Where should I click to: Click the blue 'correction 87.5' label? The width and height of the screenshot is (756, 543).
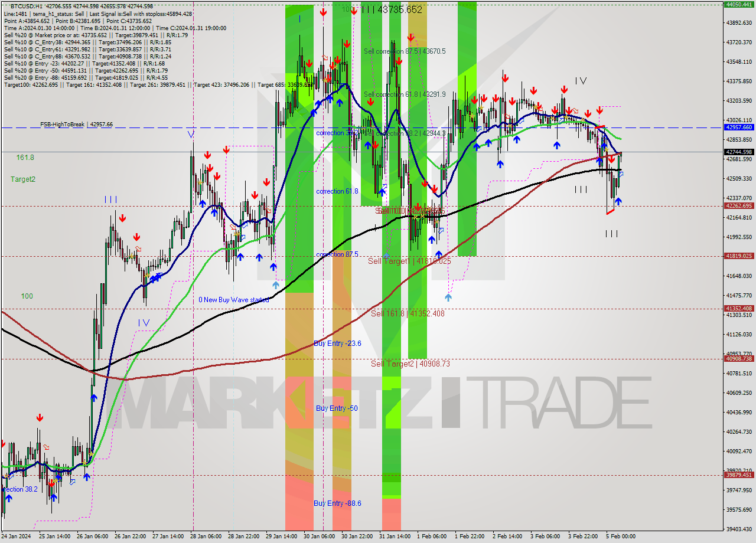[337, 254]
